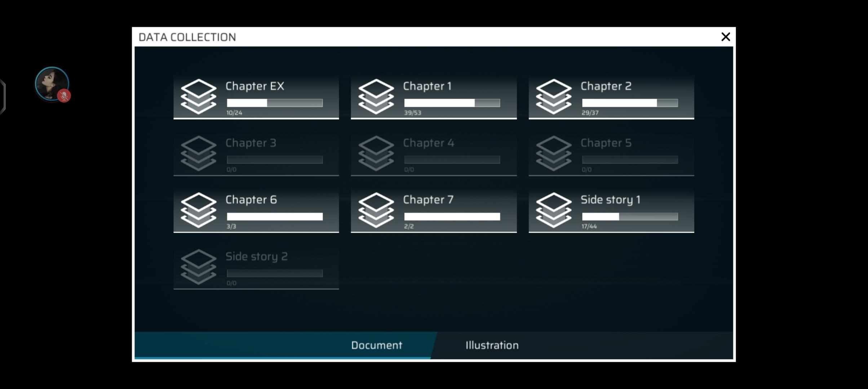Image resolution: width=868 pixels, height=389 pixels.
Task: Switch to the Illustration tab
Action: click(x=492, y=345)
